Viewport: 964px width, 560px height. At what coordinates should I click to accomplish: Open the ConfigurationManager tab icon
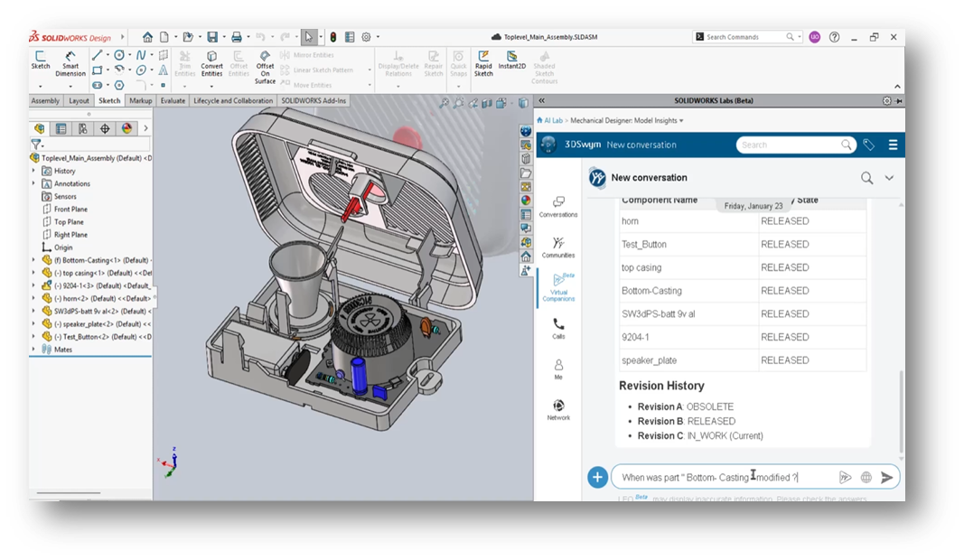pos(82,128)
